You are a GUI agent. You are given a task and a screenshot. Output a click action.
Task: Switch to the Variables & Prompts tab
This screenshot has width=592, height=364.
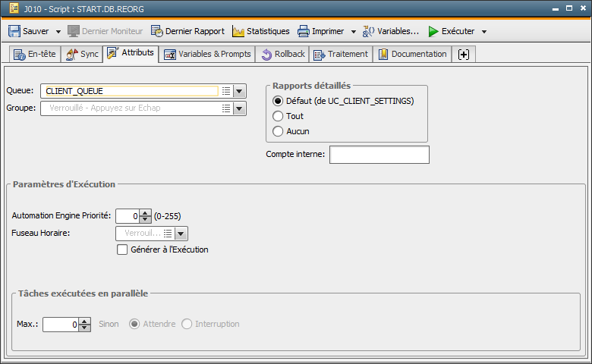pos(207,55)
